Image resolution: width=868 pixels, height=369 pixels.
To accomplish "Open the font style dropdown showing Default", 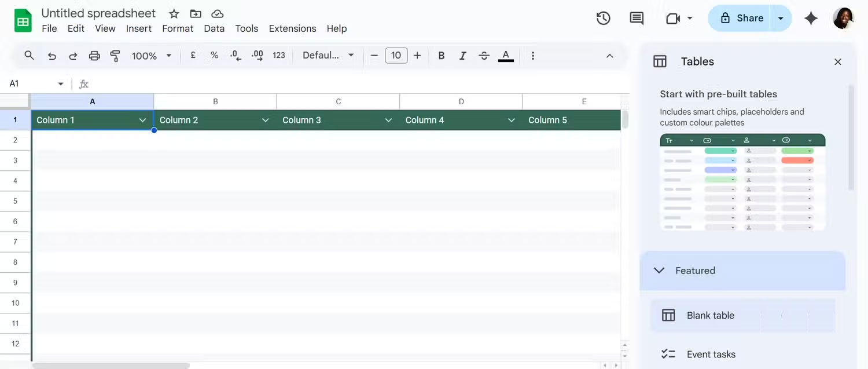I will click(327, 56).
